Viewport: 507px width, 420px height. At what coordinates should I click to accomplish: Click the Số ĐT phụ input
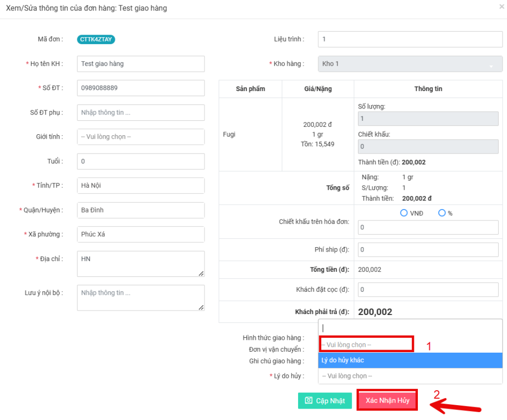point(141,112)
